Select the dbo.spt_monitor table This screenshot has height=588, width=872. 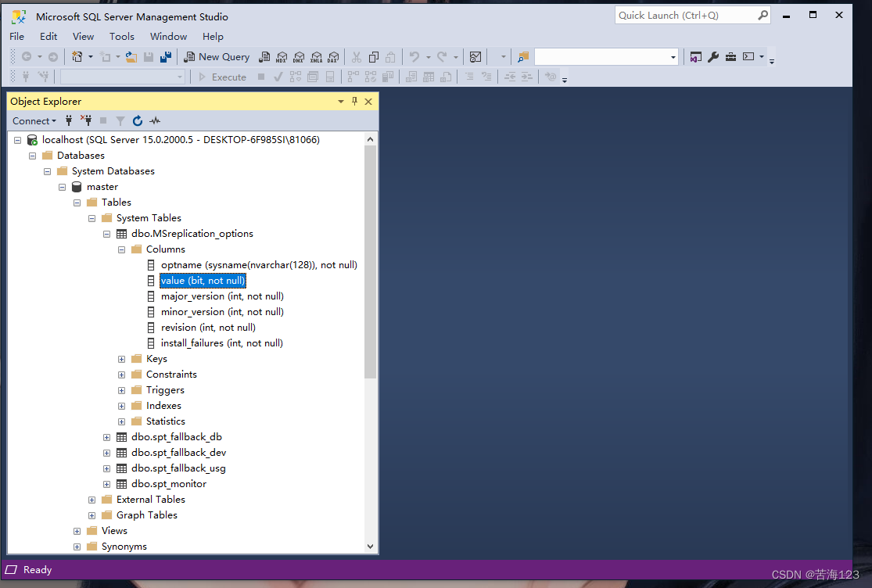click(x=168, y=484)
